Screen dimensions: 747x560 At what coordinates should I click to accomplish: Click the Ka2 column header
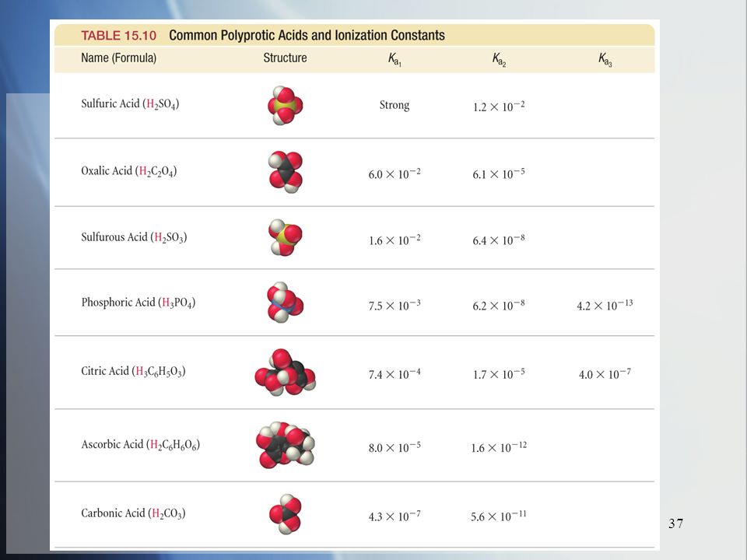pyautogui.click(x=499, y=60)
